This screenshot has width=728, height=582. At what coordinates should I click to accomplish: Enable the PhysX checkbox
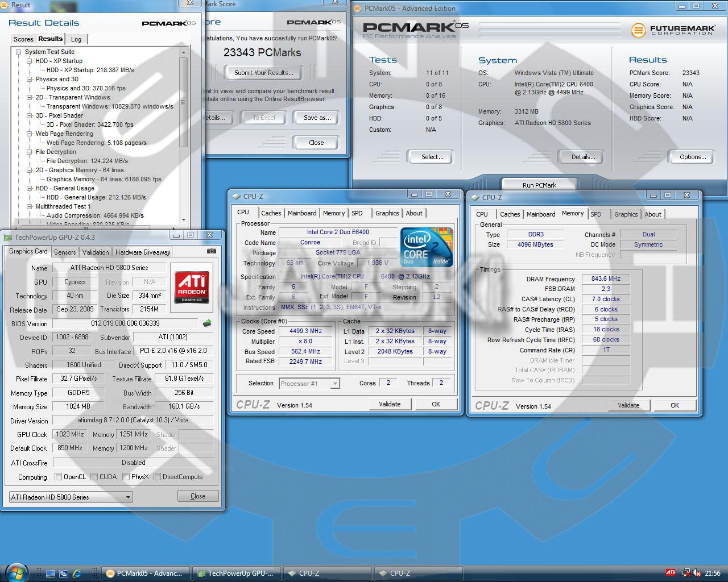[x=126, y=477]
